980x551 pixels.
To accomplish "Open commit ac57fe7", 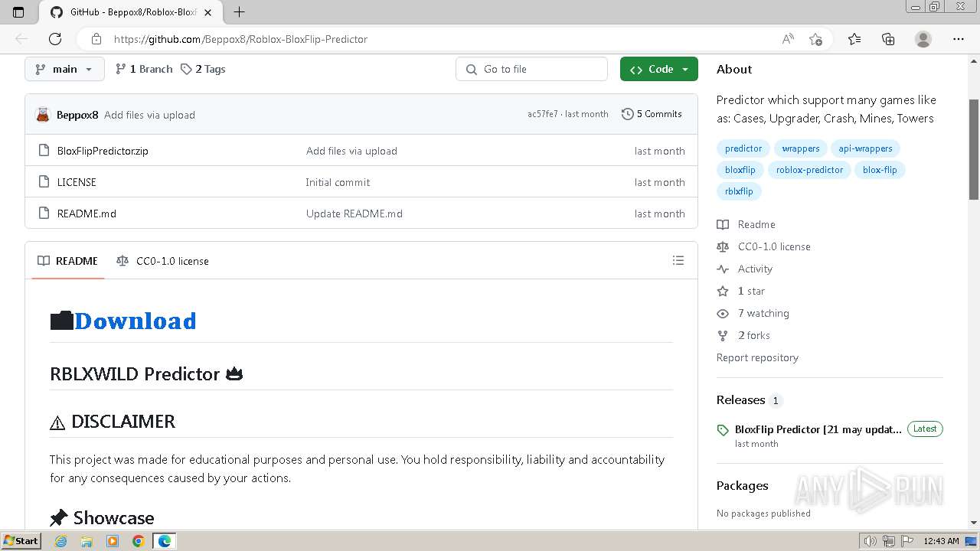I will 542,114.
